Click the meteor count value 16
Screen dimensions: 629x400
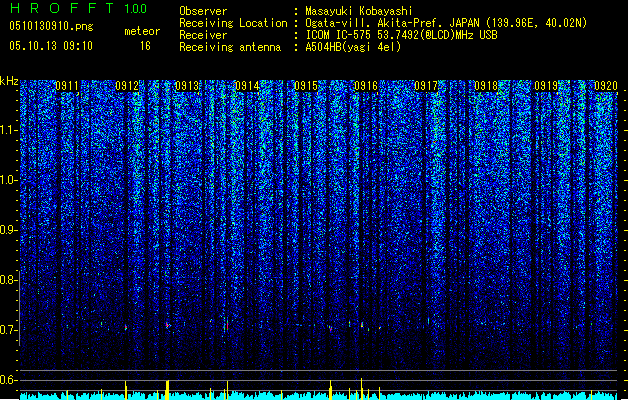145,46
